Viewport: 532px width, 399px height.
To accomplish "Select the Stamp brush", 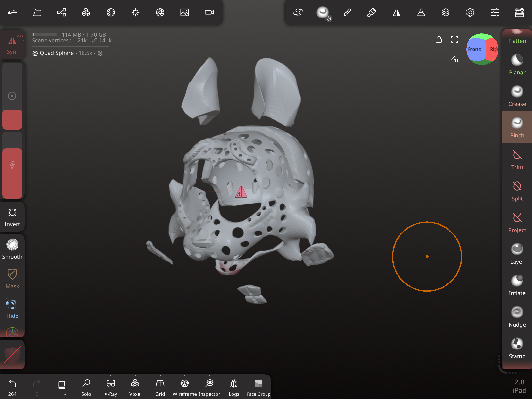I will click(x=517, y=348).
